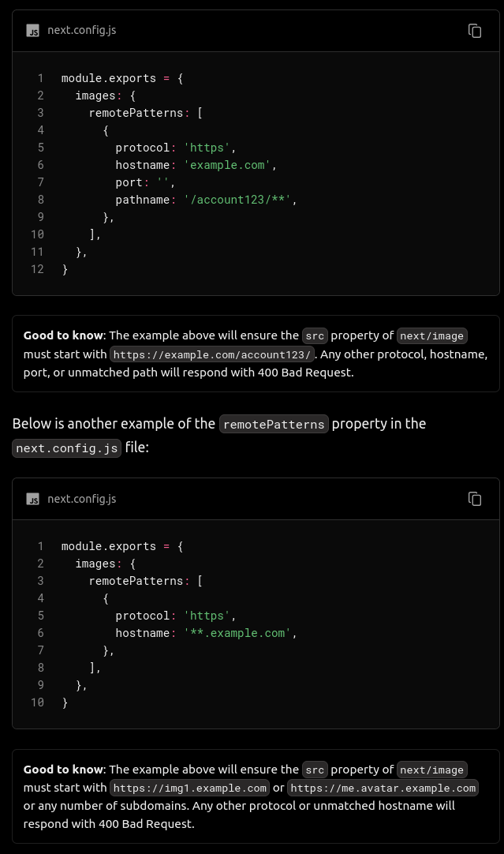This screenshot has height=854, width=504.
Task: Click the JS file icon in first code header
Action: [x=32, y=31]
